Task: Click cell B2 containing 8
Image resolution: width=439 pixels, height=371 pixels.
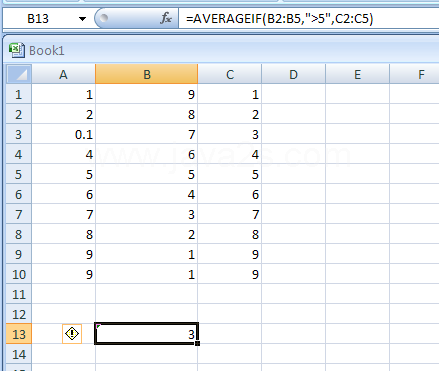Action: click(147, 114)
